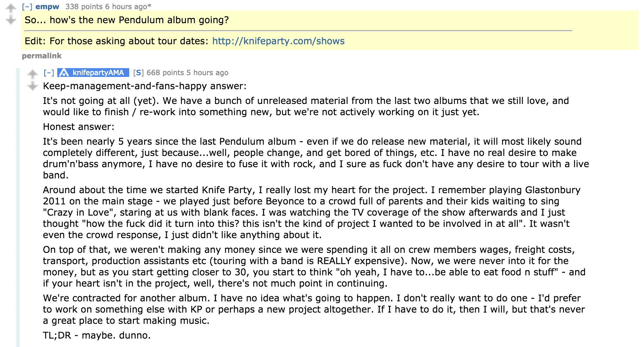
Task: Click the "6 hours ago*" edited timestamp
Action: pyautogui.click(x=128, y=7)
